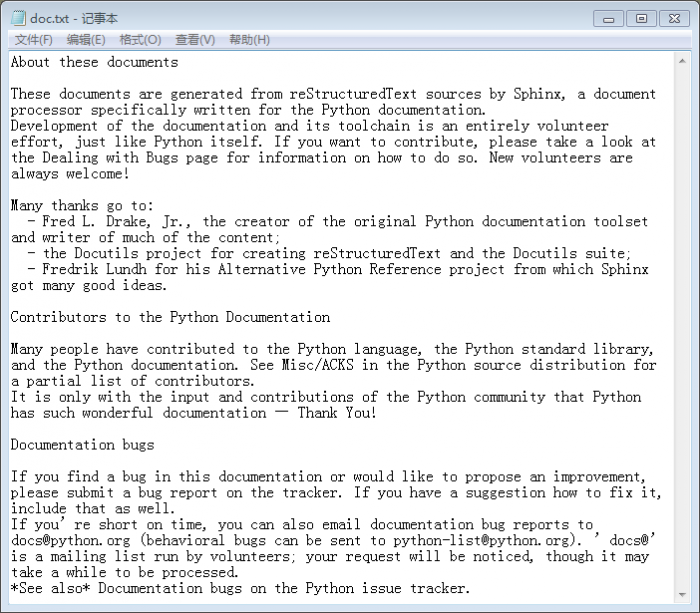Click the scrollbar down arrow
Image resolution: width=700 pixels, height=613 pixels.
tap(682, 594)
